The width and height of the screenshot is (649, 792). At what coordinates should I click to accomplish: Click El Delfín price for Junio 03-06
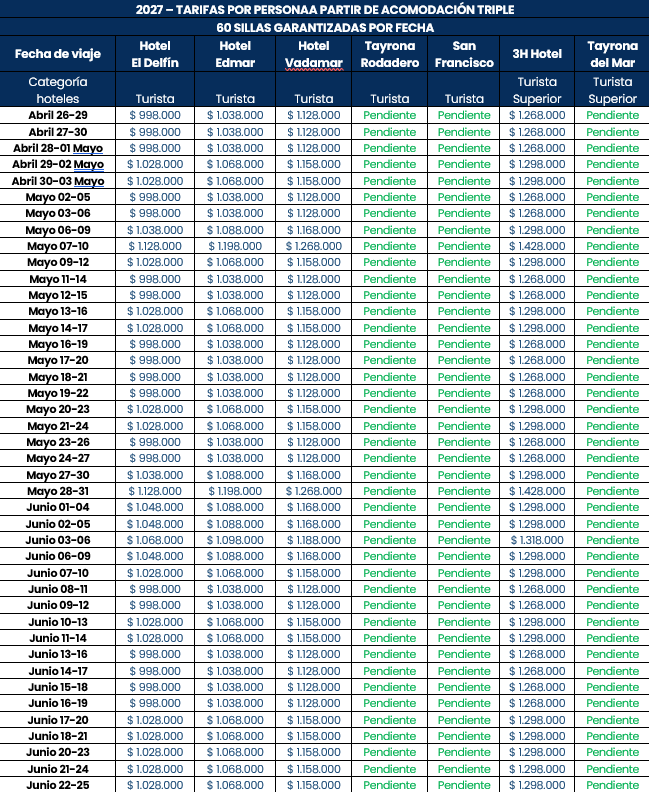[155, 540]
